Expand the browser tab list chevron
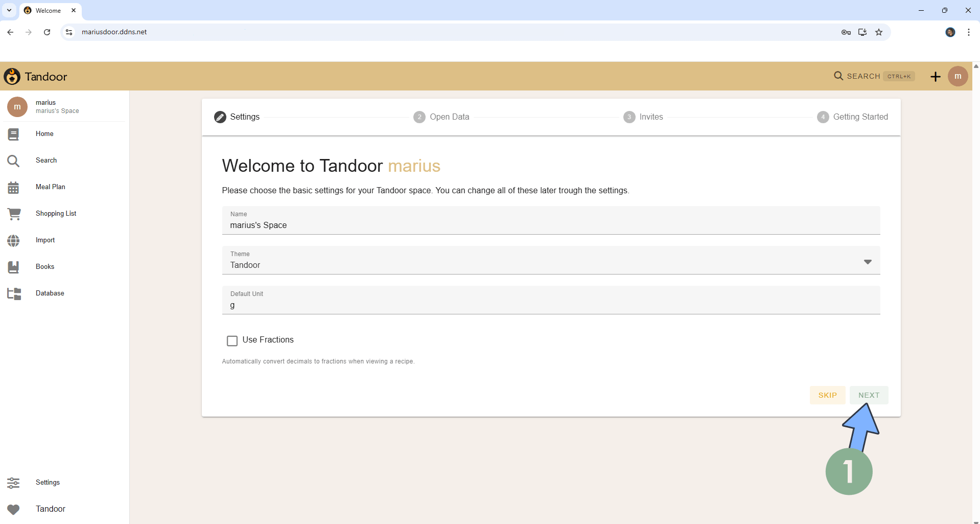 click(x=9, y=10)
